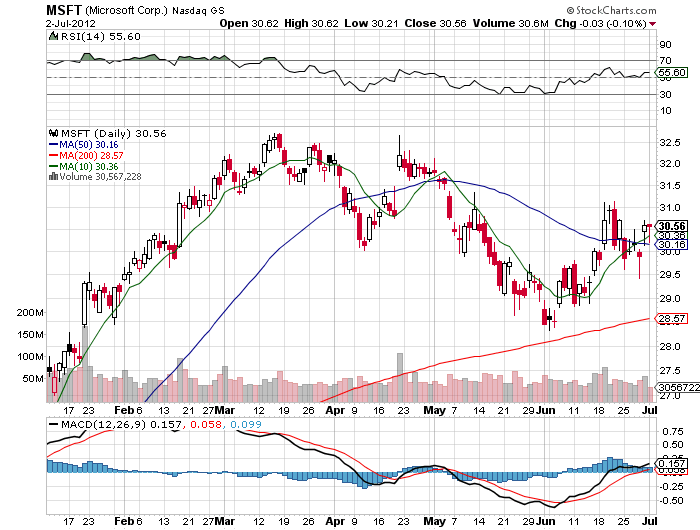Click the 30.56 last price tag
The image size is (700, 530).
[x=672, y=226]
